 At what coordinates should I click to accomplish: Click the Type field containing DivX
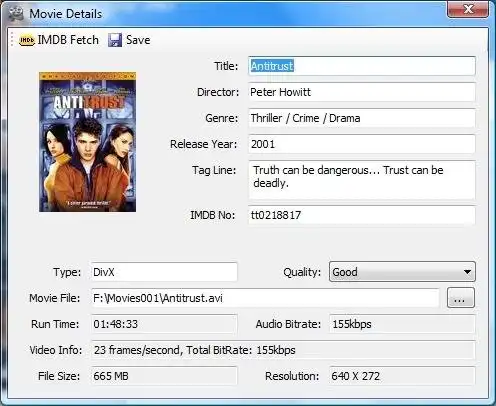point(164,272)
